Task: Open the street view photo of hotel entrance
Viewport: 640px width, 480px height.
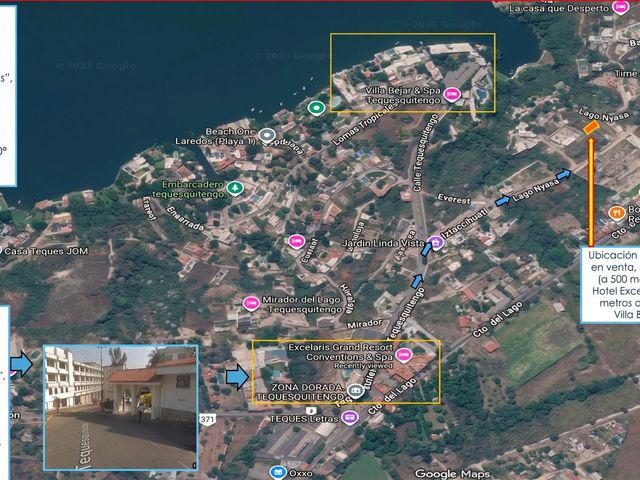Action: point(121,407)
